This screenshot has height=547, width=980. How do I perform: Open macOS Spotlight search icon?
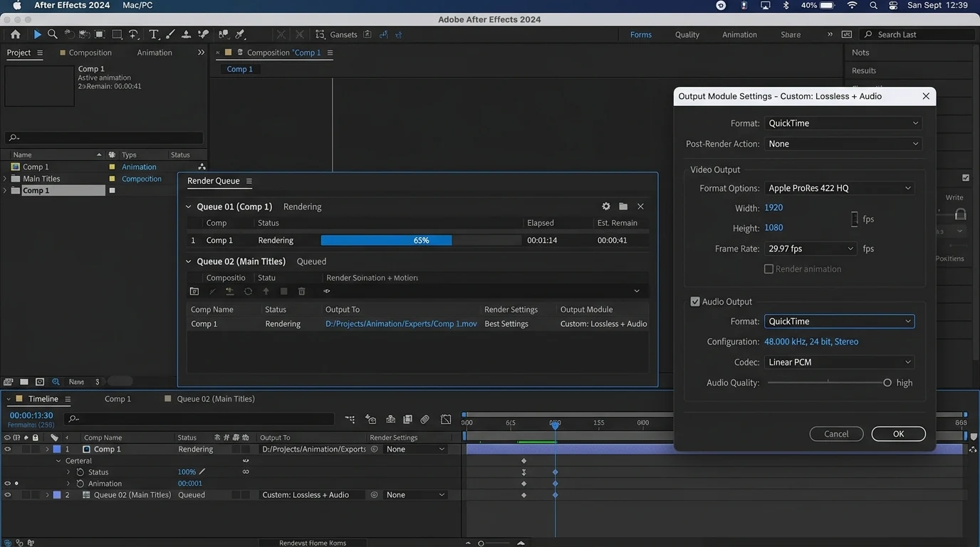click(873, 5)
